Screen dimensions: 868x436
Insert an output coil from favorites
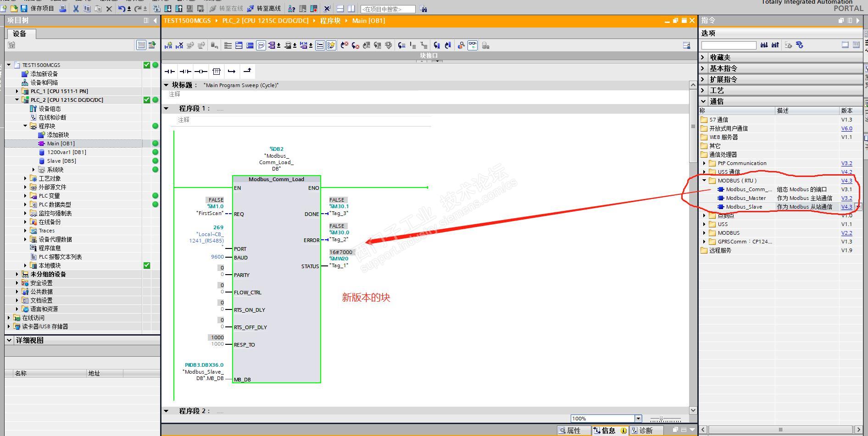coord(201,71)
